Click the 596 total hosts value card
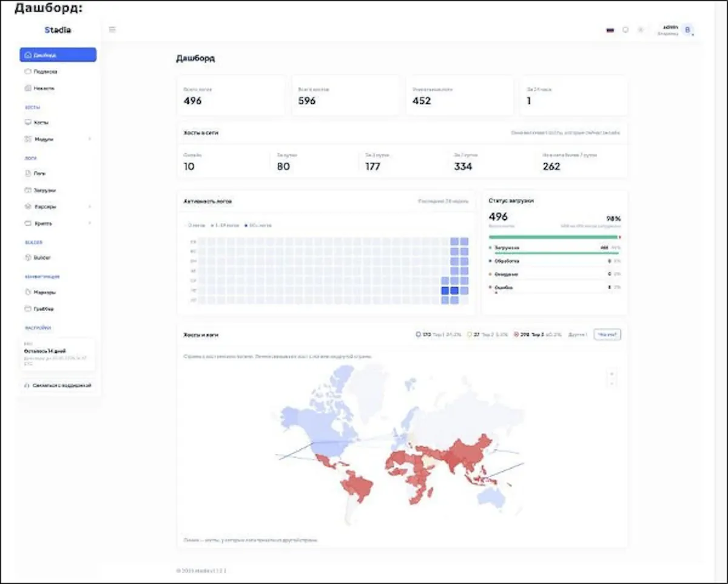Viewport: 728px width, 584px height. [345, 95]
